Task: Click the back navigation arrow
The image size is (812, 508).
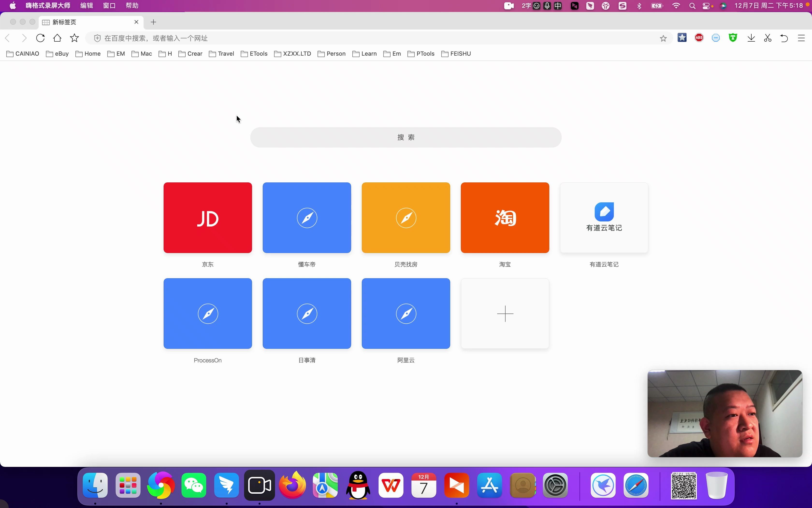Action: click(x=7, y=38)
